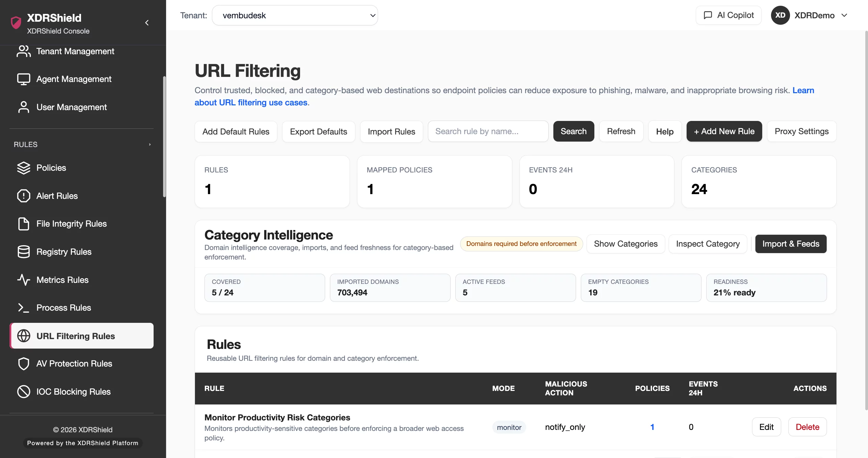Open File Integrity Rules

(81, 224)
